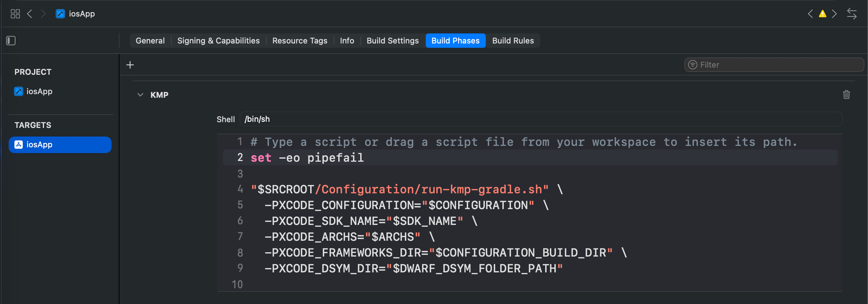
Task: Switch to the Info tab
Action: [347, 41]
